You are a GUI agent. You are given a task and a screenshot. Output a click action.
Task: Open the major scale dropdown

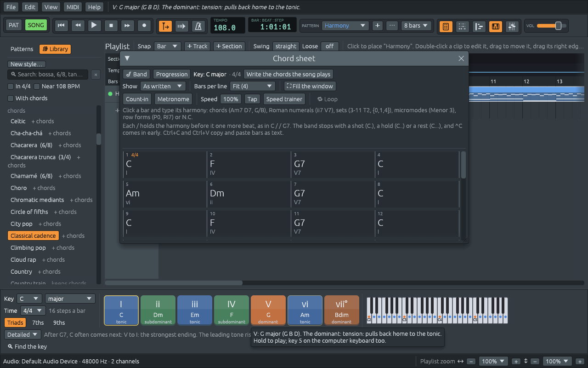(x=70, y=299)
